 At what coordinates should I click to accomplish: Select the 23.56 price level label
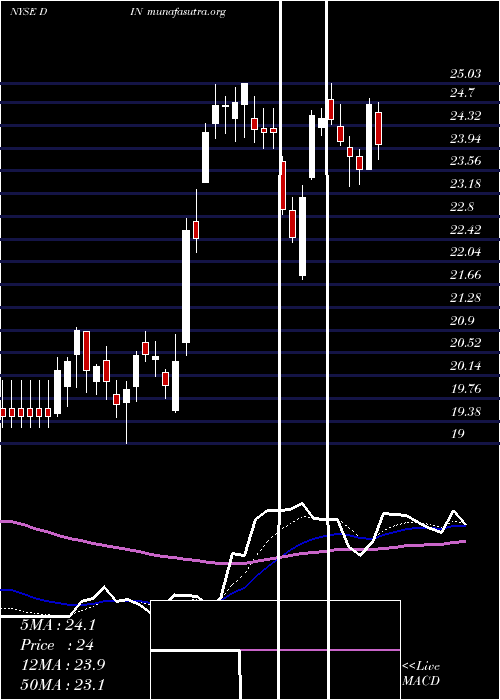click(x=466, y=161)
